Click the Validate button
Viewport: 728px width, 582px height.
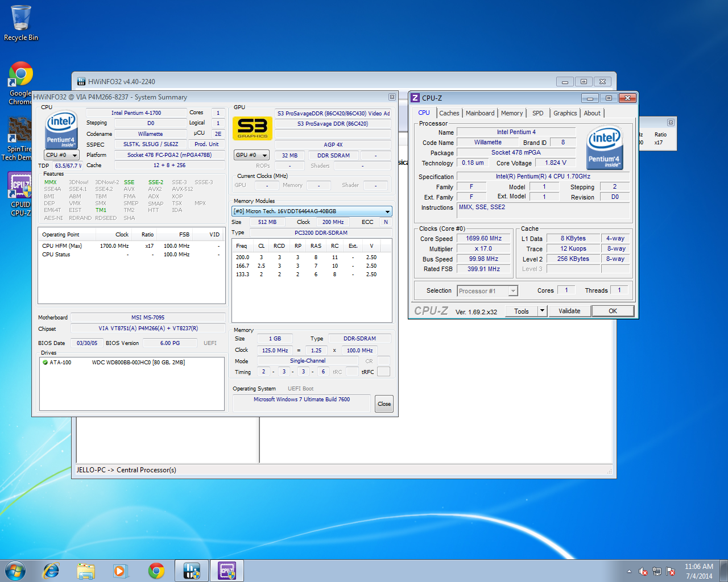tap(569, 311)
